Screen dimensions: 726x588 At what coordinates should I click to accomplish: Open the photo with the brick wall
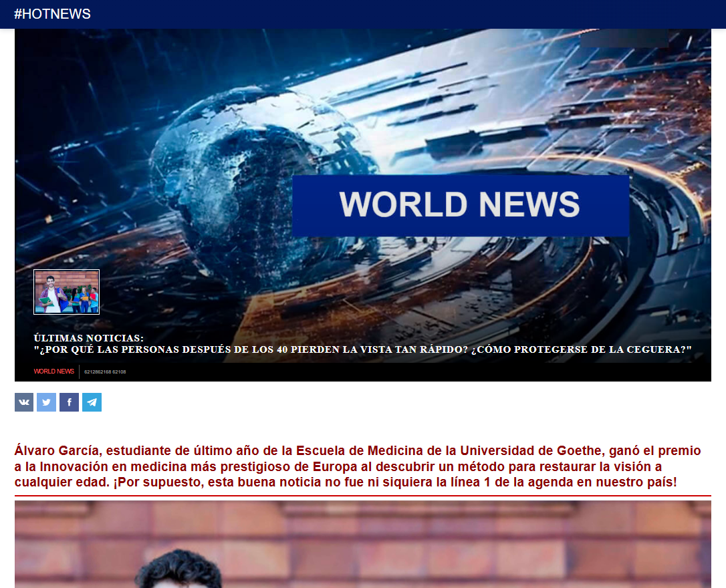coord(362,543)
